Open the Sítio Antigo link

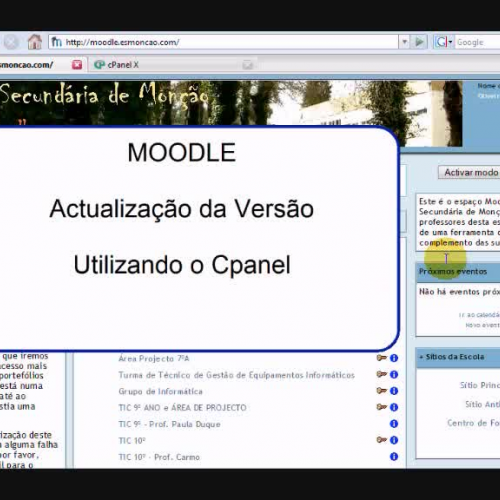coord(483,404)
